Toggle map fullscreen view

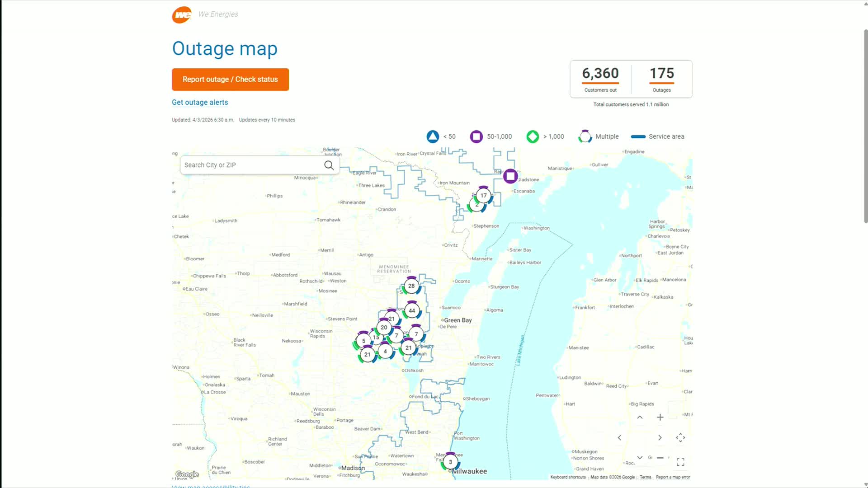coord(680,462)
